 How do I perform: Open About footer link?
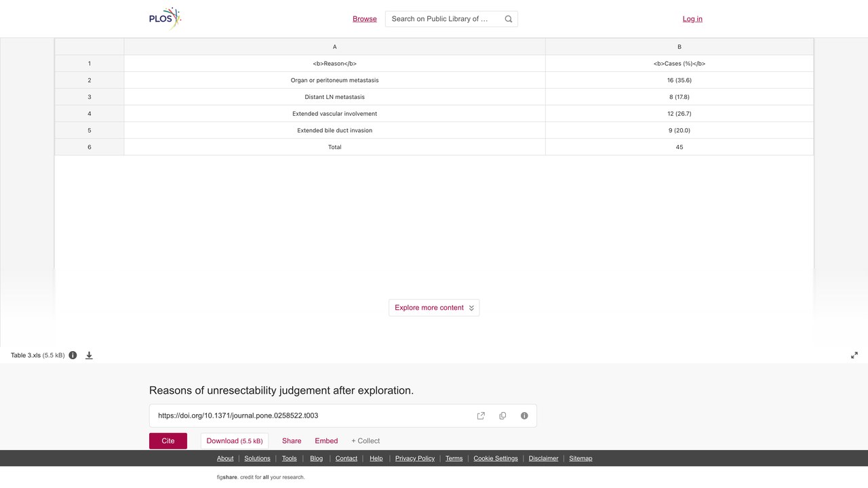click(225, 458)
